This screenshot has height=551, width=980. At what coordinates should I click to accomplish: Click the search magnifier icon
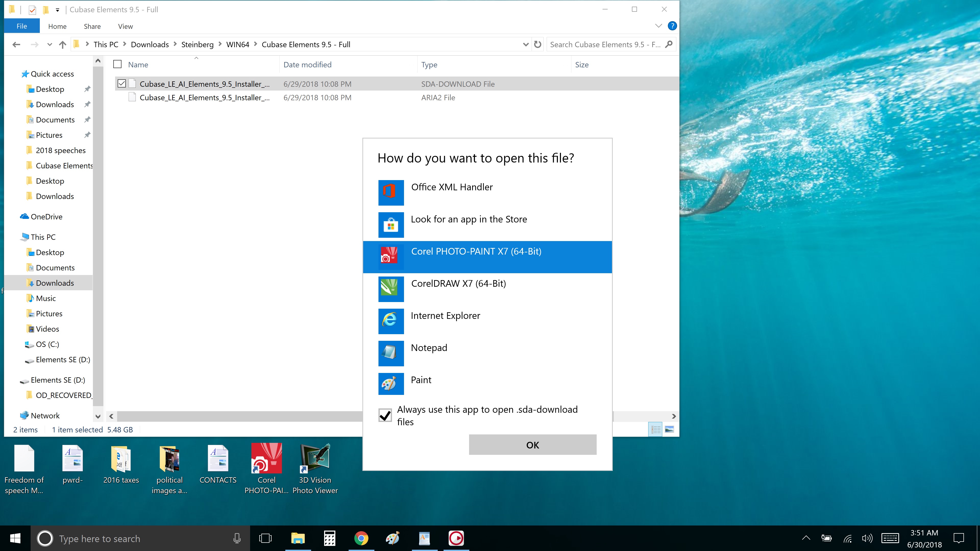tap(669, 44)
